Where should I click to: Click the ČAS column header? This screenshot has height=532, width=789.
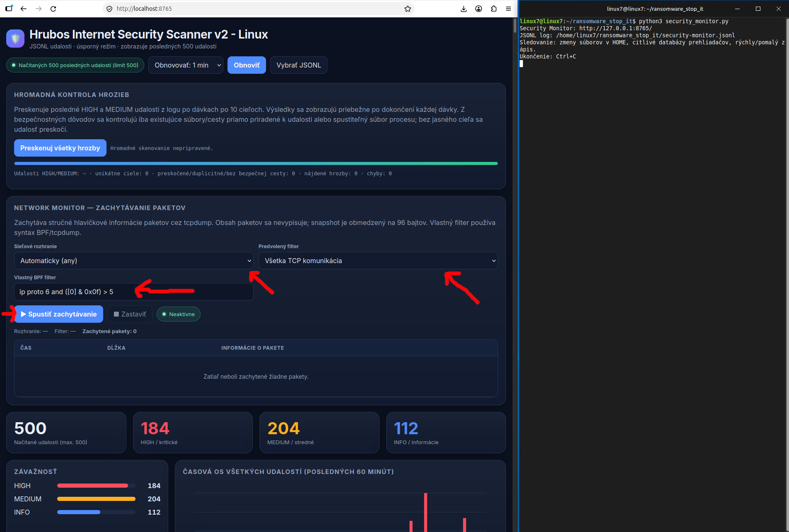click(26, 348)
